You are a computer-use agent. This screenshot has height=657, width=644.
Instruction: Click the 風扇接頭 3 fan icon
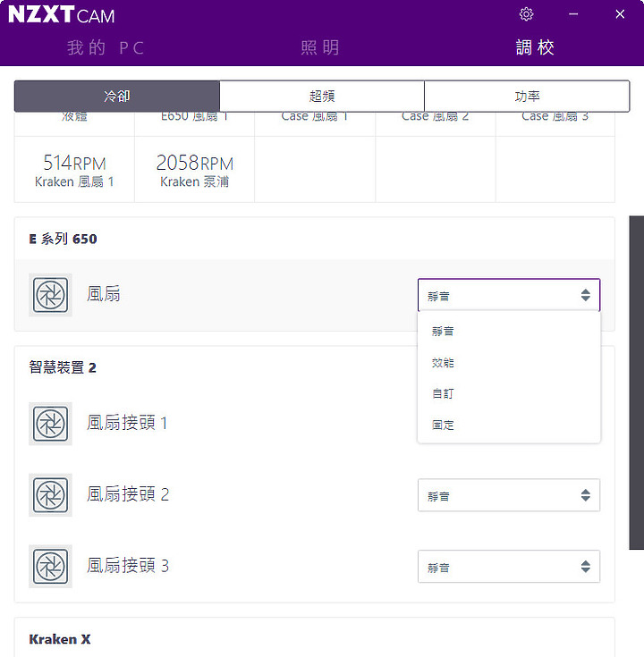(x=50, y=566)
